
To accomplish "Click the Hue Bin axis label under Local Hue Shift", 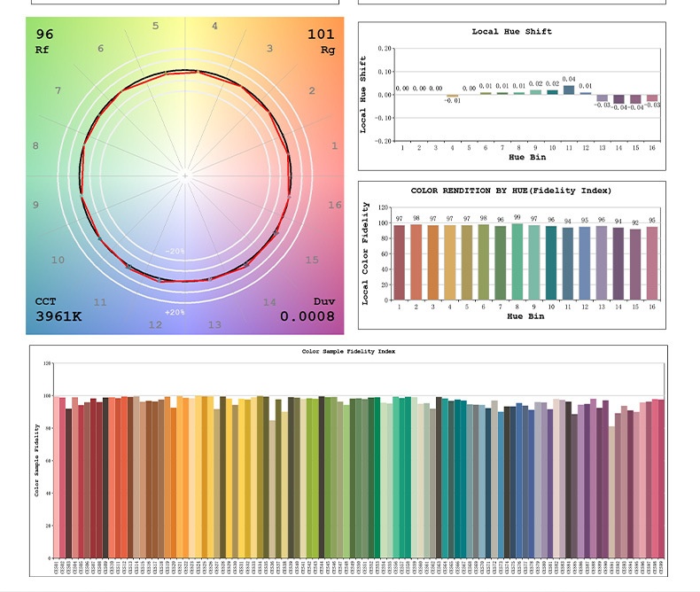I will click(x=526, y=158).
